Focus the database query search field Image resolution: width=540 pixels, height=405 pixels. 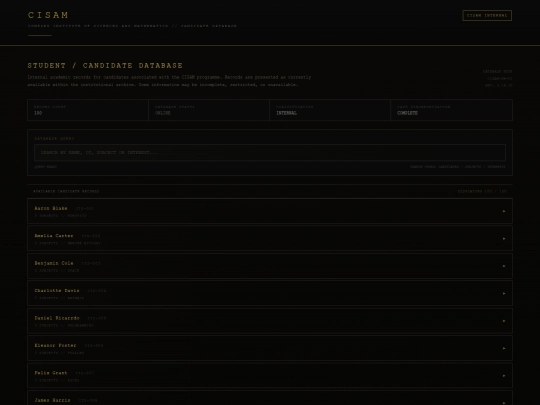270,153
